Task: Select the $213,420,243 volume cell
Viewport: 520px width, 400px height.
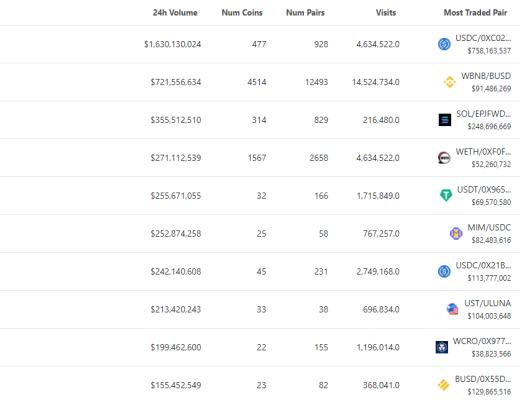Action: 176,309
